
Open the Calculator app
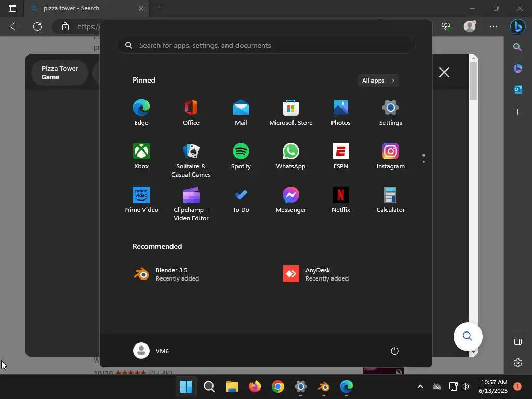click(391, 200)
